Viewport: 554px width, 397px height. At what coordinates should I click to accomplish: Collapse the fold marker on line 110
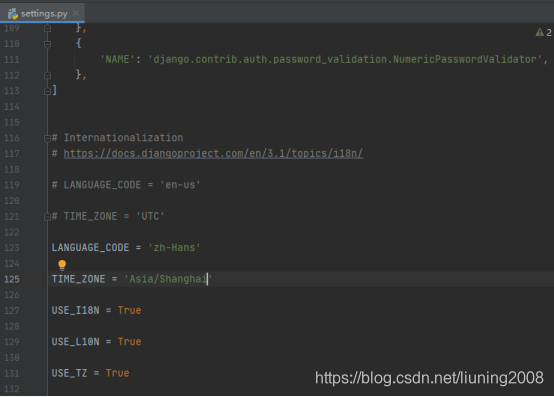[x=47, y=44]
